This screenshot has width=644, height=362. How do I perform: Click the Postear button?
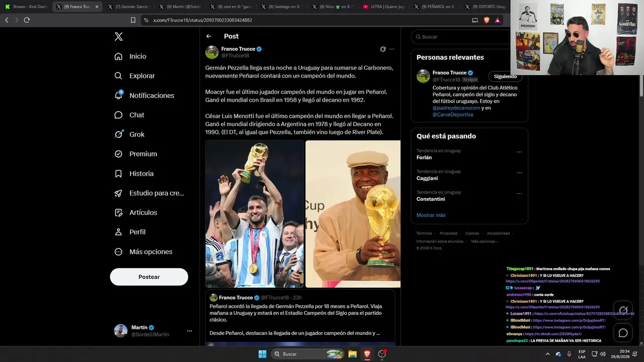(149, 277)
